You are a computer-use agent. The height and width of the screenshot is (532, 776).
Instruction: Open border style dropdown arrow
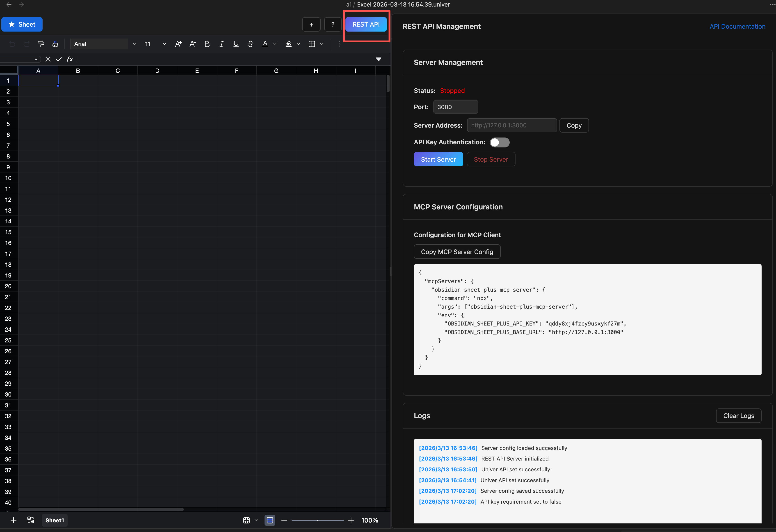pos(322,44)
